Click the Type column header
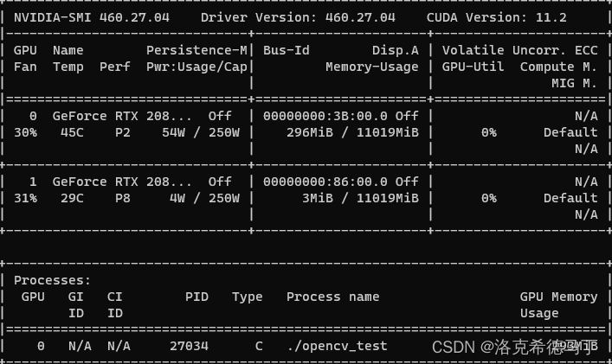612x364 pixels. pos(248,297)
